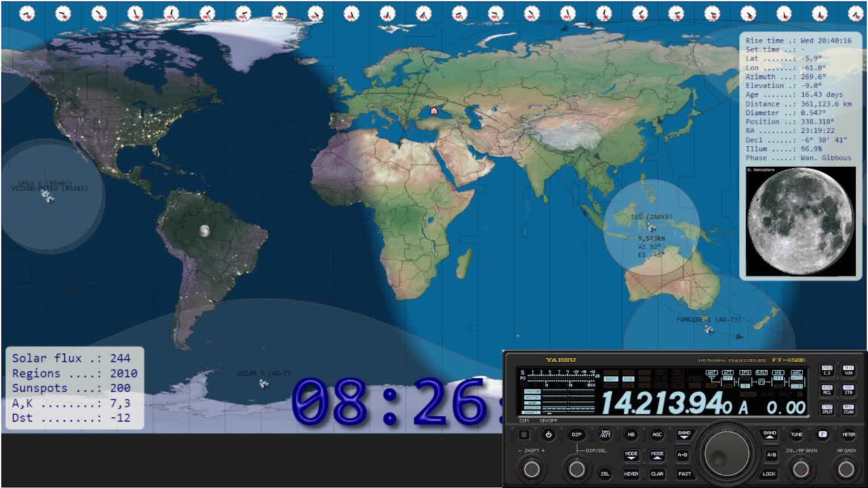Click the "A,K ........: 7,3" line

71,403
